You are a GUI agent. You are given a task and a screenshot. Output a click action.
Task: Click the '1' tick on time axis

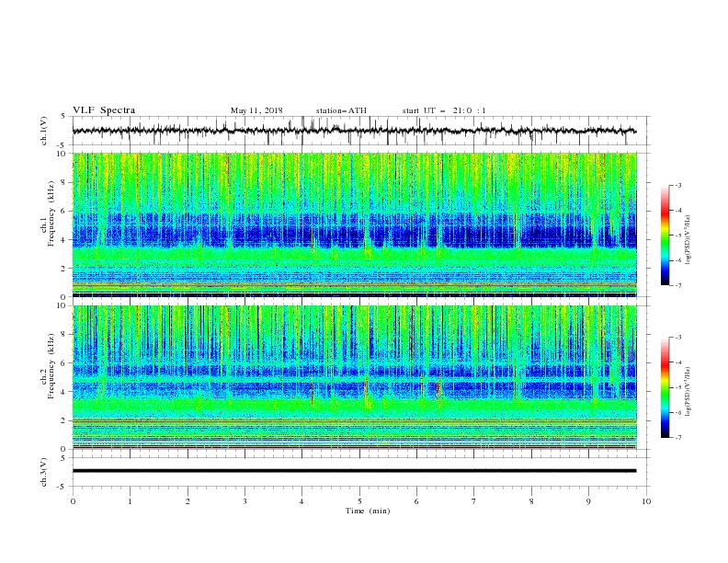click(130, 501)
